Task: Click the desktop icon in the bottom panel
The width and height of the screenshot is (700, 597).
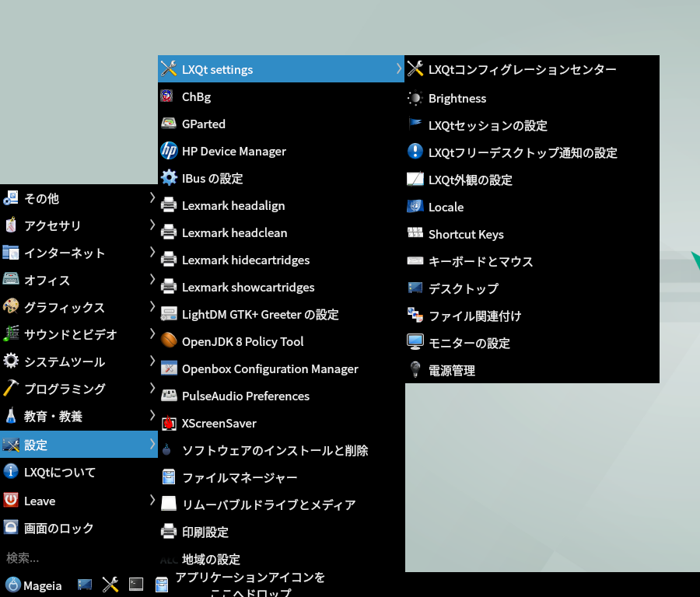Action: pyautogui.click(x=84, y=585)
